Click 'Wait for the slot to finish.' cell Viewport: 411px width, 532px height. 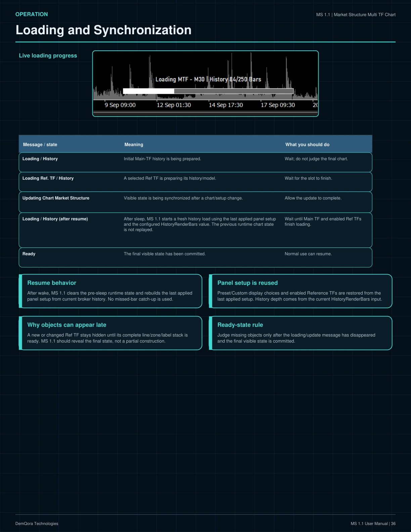[308, 178]
